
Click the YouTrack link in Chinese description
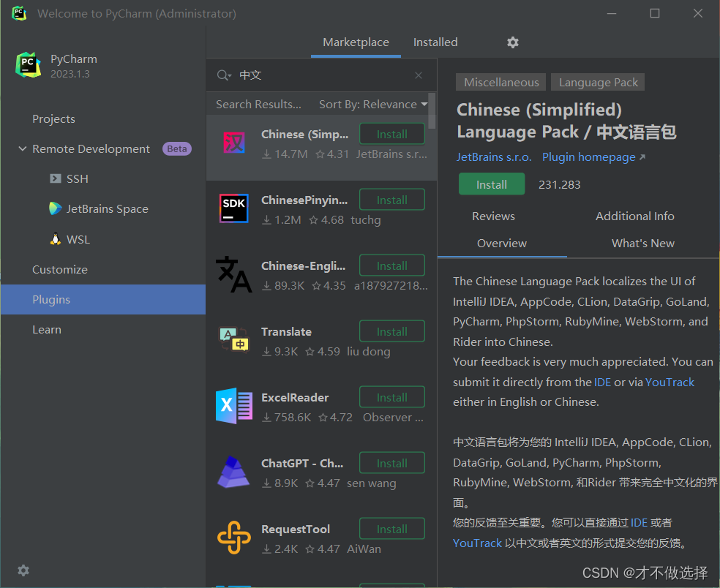click(x=477, y=543)
